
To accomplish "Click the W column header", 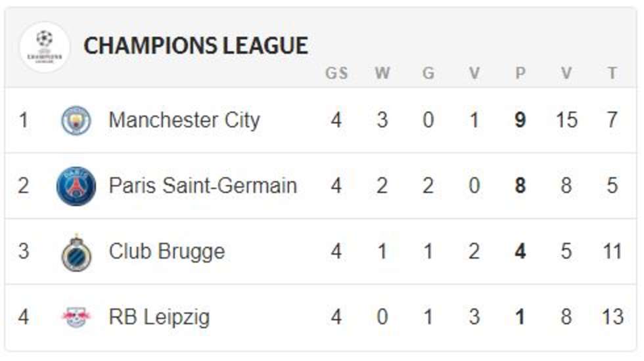I will (x=382, y=73).
